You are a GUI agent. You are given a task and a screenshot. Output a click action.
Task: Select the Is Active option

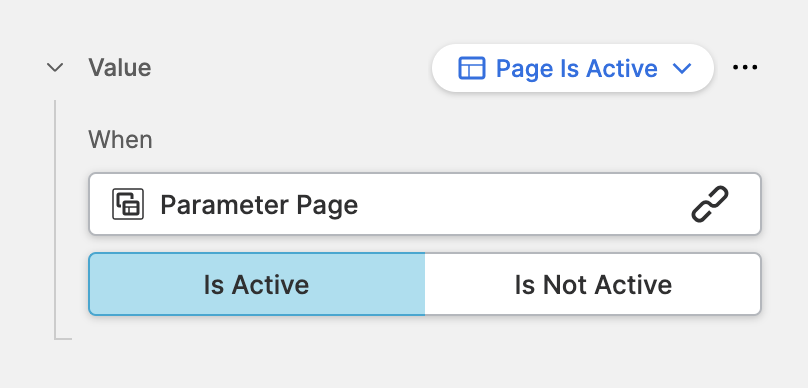257,284
